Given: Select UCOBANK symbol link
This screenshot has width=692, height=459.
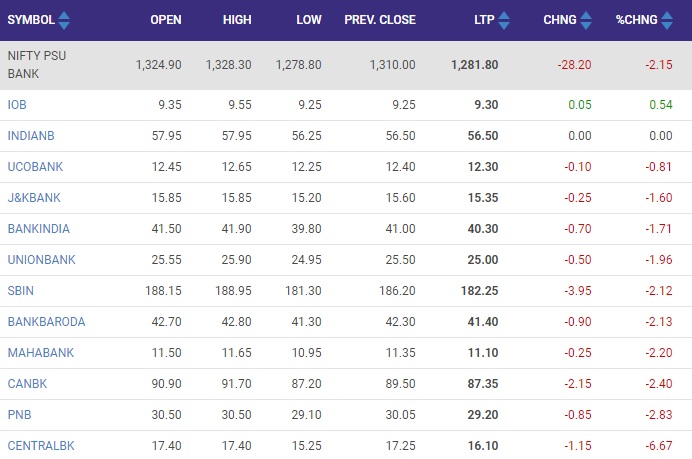Looking at the screenshot, I should point(35,166).
